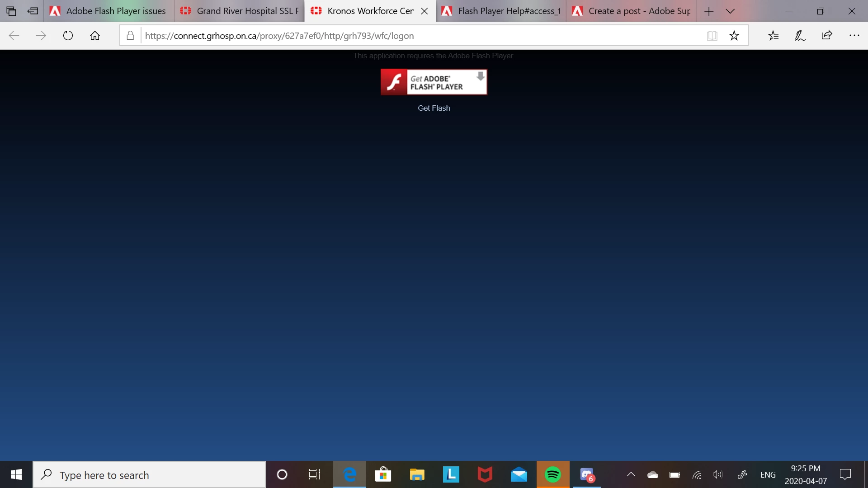Share this page icon
The width and height of the screenshot is (868, 488).
click(x=827, y=36)
